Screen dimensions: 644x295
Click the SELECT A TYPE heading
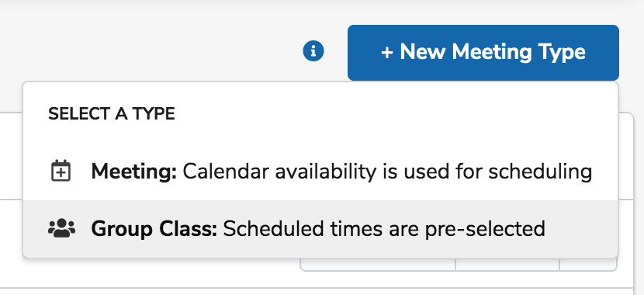112,114
